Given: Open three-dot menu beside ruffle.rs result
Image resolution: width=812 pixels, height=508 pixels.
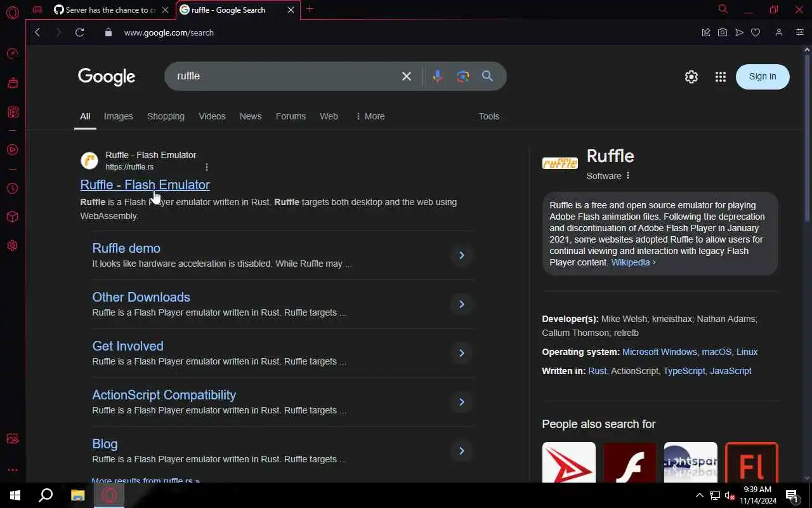Looking at the screenshot, I should [x=207, y=167].
